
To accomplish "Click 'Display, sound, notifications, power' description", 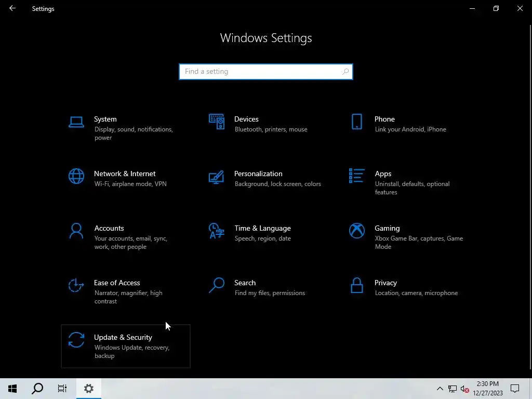I will [134, 134].
